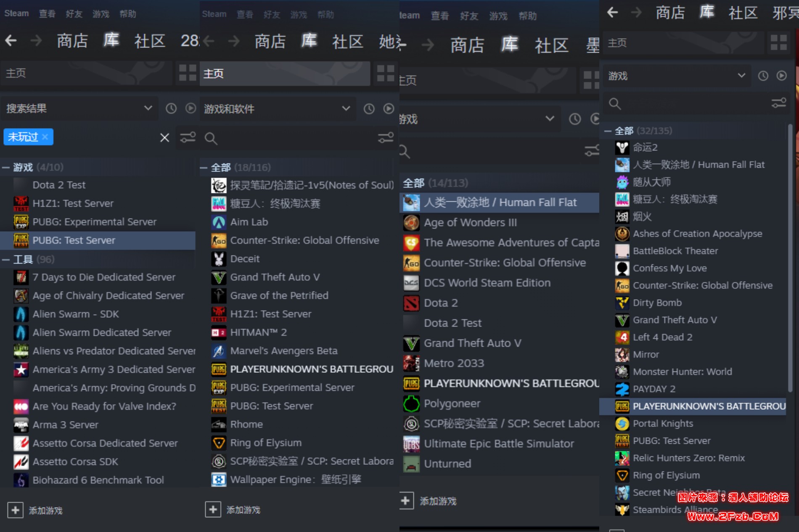Click the Age of Chivalry Dedicated Server icon
The image size is (799, 532).
(x=21, y=296)
